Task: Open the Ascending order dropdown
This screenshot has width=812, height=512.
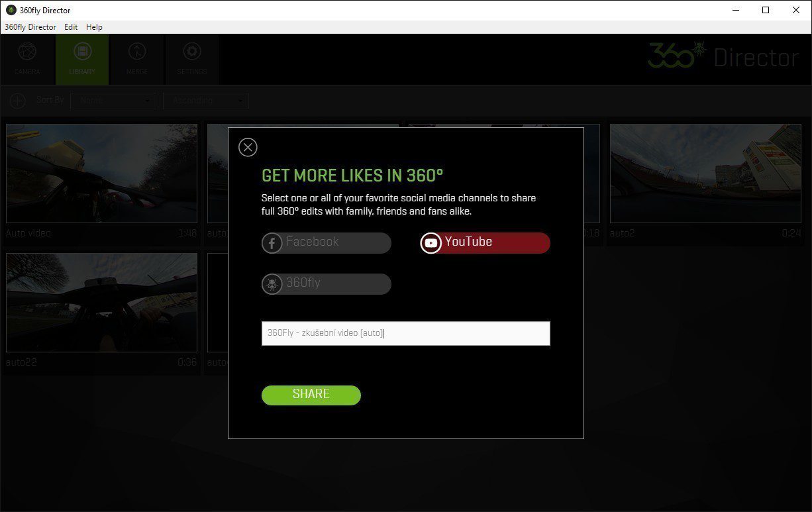Action: click(206, 101)
